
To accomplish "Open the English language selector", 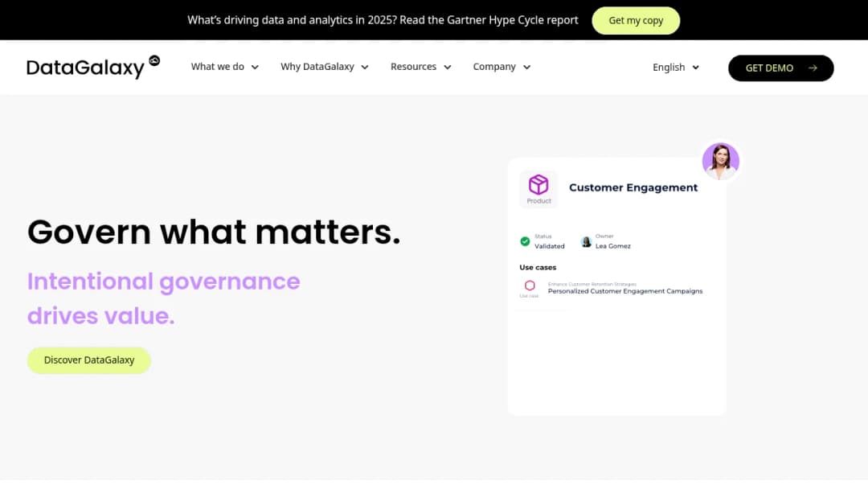I will click(676, 68).
